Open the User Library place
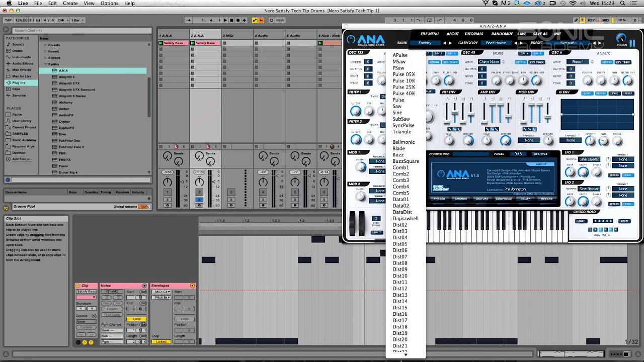Image resolution: width=644 pixels, height=362 pixels. (x=22, y=121)
